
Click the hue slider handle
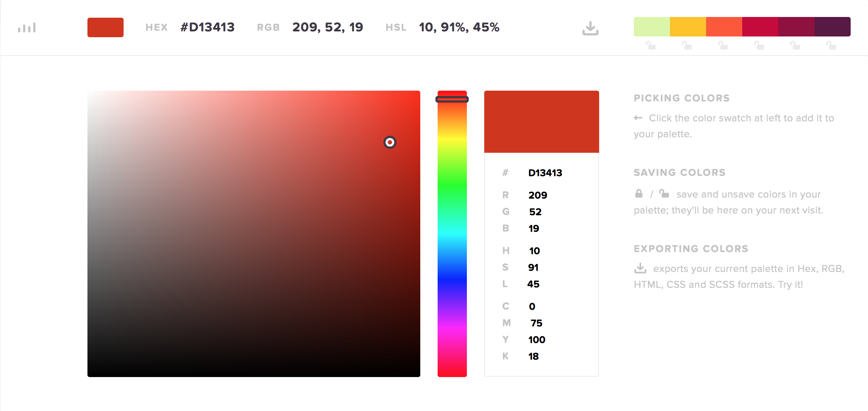pos(452,99)
